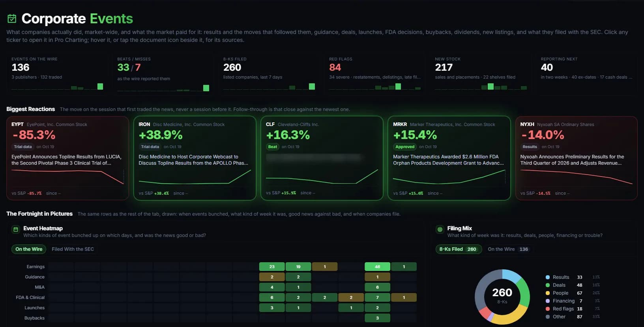This screenshot has width=644, height=327.
Task: Open the New Stock 217 stat card
Action: point(481,74)
